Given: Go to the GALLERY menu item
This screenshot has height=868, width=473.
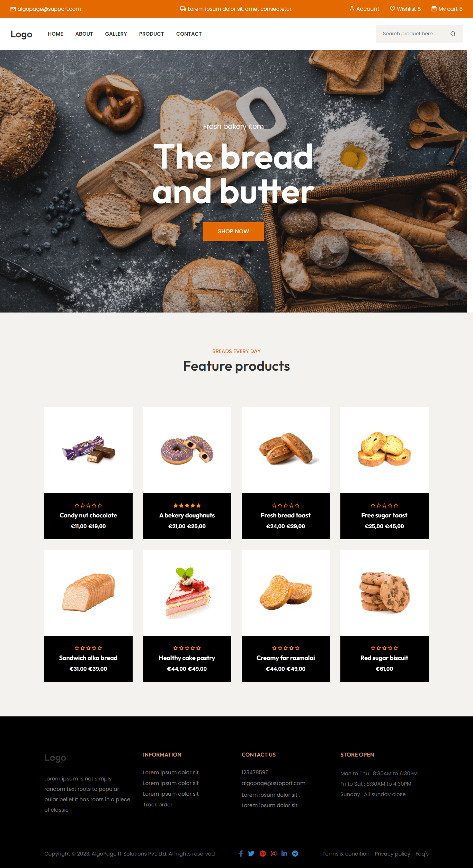Looking at the screenshot, I should [116, 34].
